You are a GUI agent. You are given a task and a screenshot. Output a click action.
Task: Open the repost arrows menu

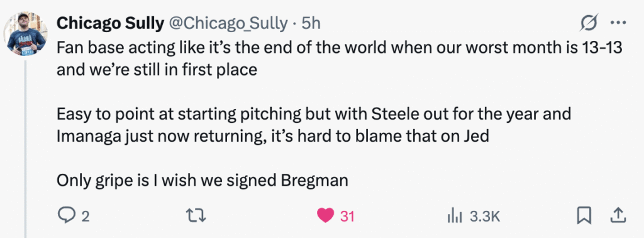pos(196,216)
